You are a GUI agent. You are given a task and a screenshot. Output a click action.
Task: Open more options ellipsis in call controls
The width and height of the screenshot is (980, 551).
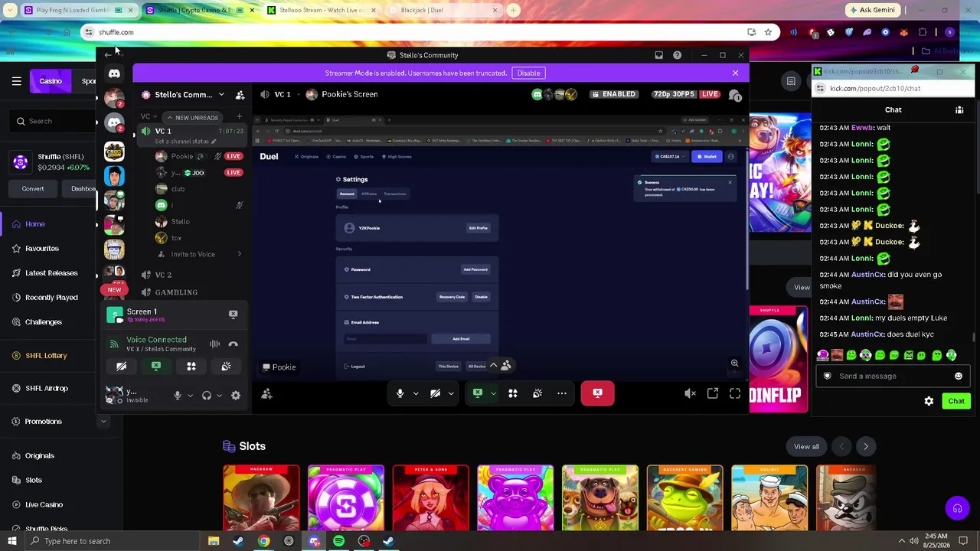pyautogui.click(x=562, y=393)
